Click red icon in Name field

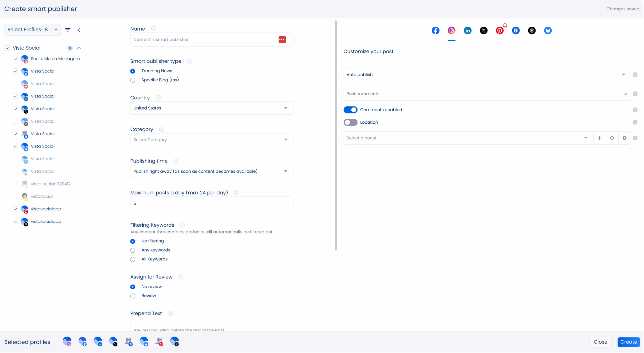click(x=282, y=40)
